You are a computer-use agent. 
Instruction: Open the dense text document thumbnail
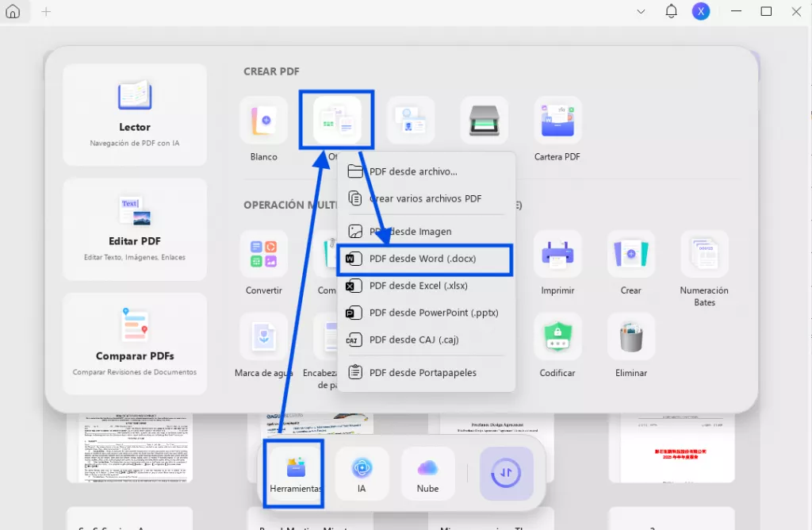pos(129,448)
